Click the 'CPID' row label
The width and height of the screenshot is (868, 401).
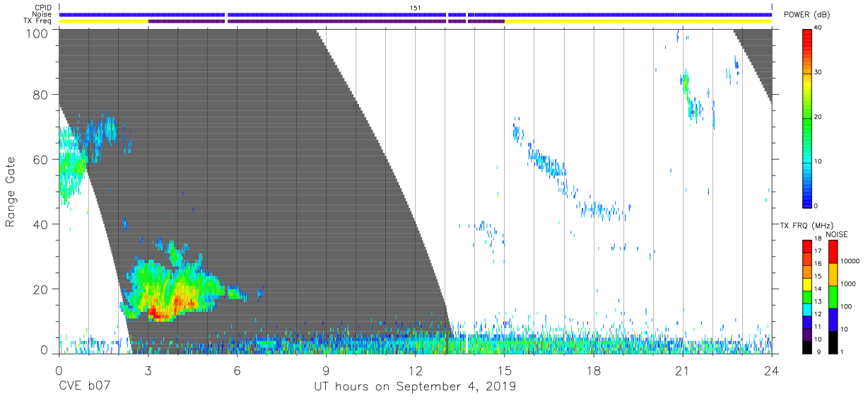pos(44,8)
